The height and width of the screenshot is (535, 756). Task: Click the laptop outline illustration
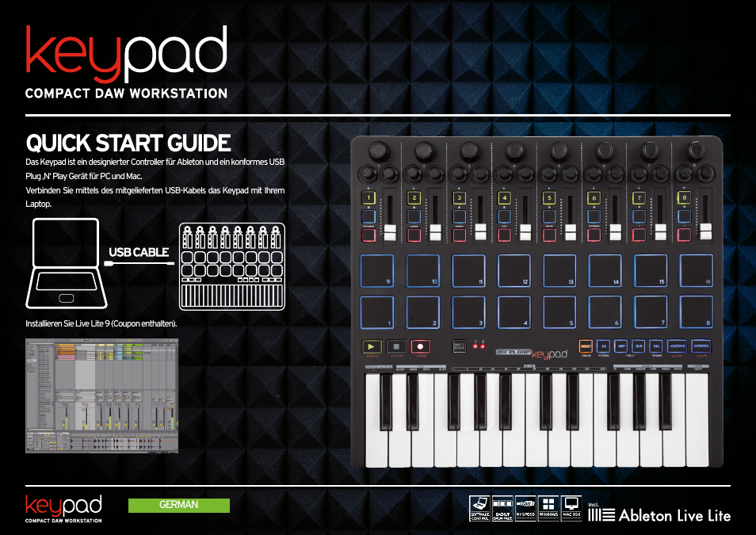pyautogui.click(x=66, y=263)
